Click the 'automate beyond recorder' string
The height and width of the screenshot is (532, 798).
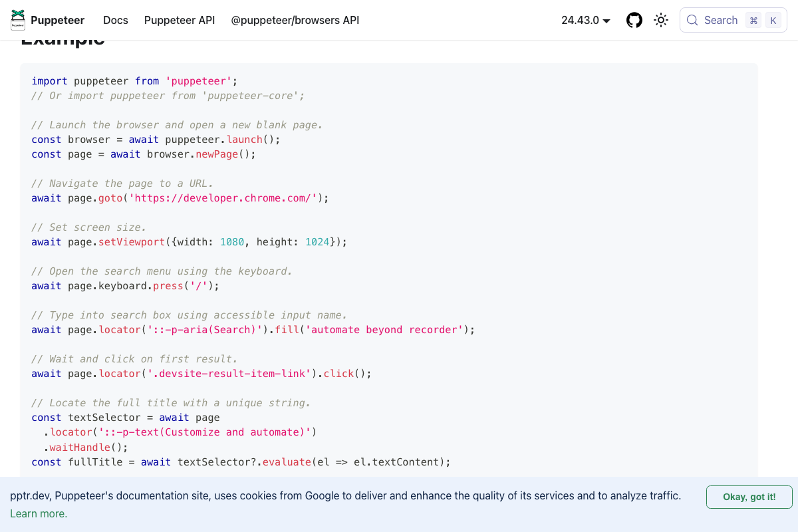click(384, 330)
